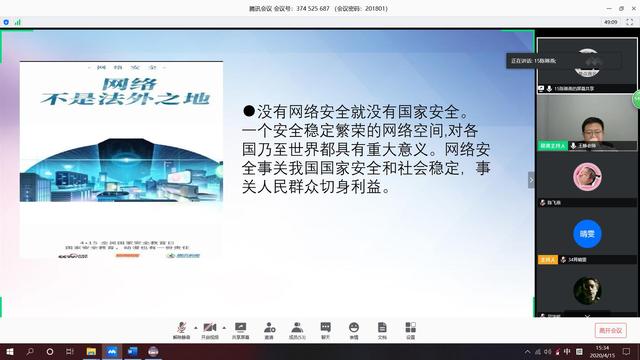
Task: Open the Windows Start menu
Action: pos(10,351)
